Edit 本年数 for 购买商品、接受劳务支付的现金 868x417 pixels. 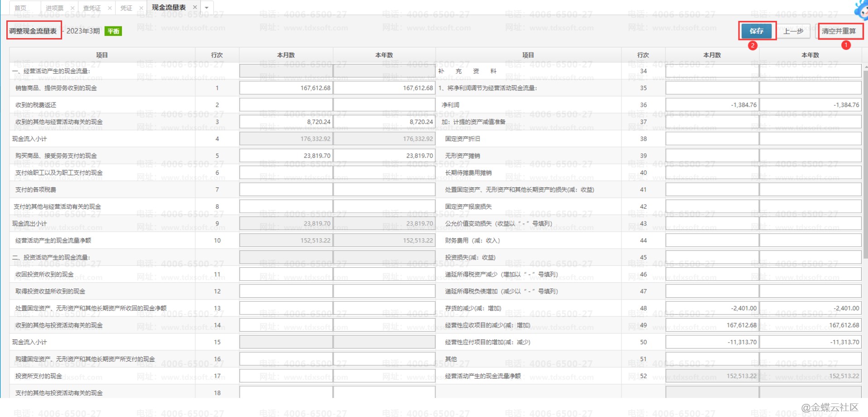tap(384, 156)
